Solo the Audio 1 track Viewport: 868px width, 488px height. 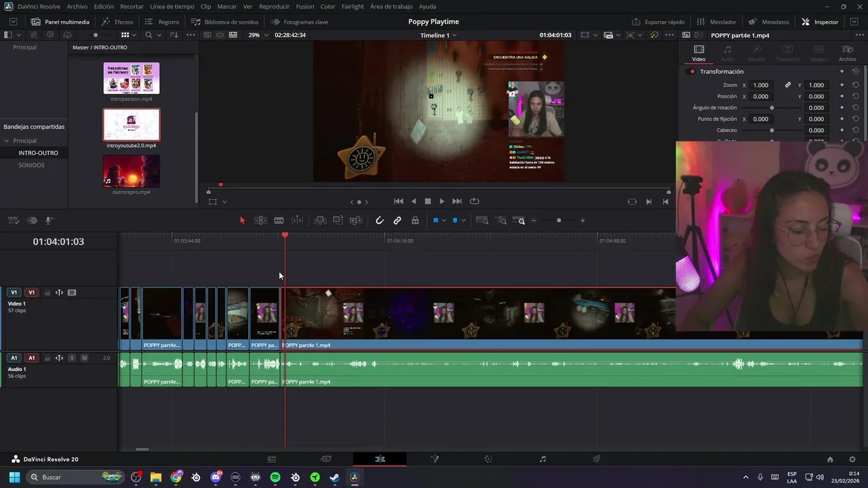click(x=72, y=358)
